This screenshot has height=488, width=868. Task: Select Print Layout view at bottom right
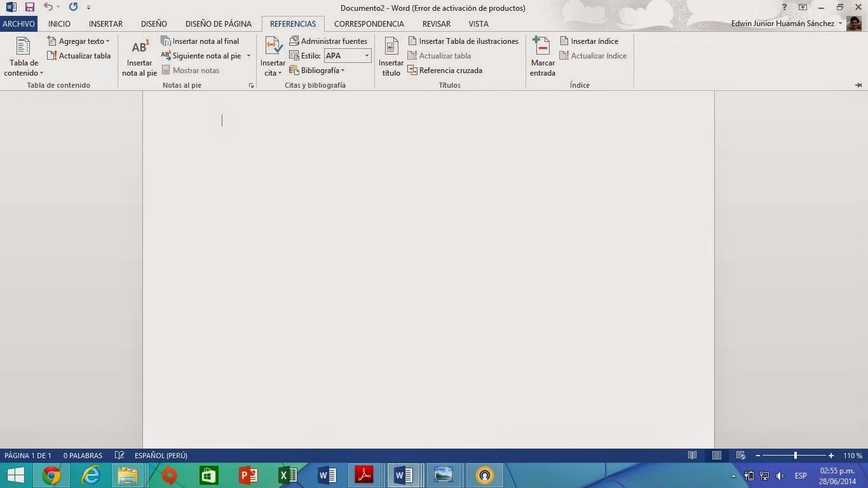click(717, 455)
